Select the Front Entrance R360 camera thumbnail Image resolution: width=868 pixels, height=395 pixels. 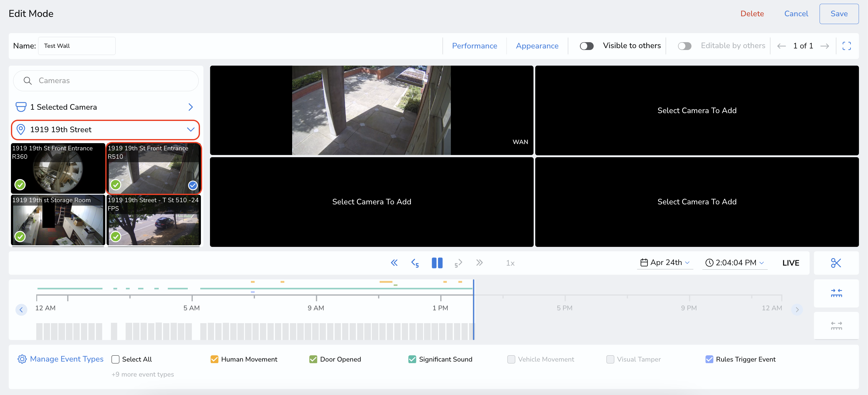tap(58, 168)
